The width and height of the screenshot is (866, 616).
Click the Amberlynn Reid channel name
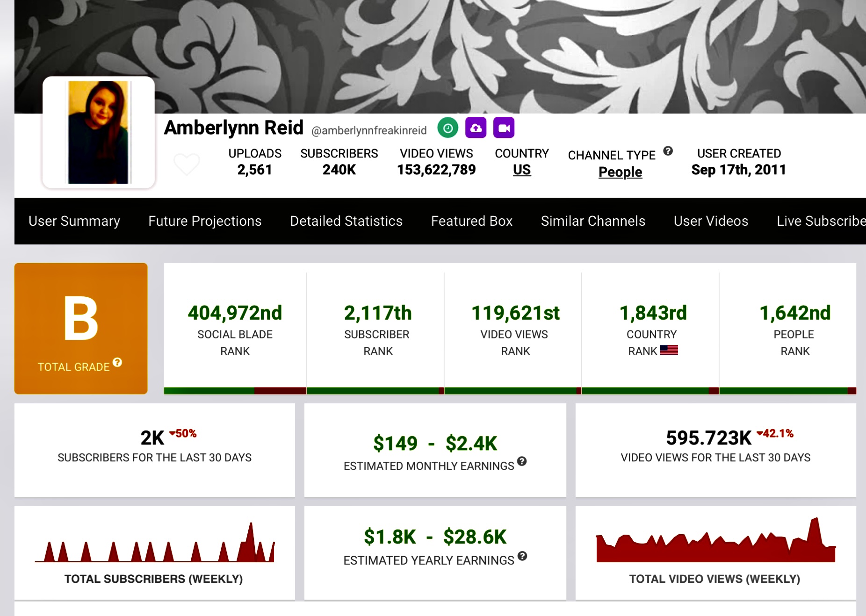(x=234, y=128)
